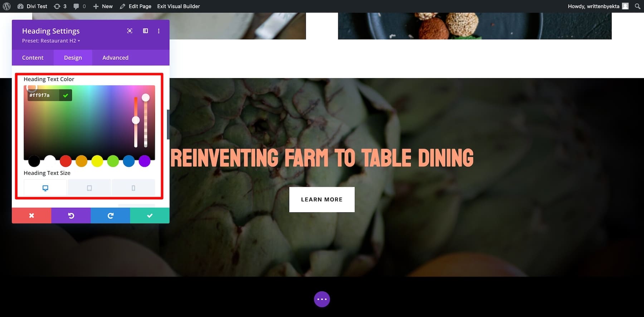Click the WordPress logo icon
644x317 pixels.
pos(6,6)
